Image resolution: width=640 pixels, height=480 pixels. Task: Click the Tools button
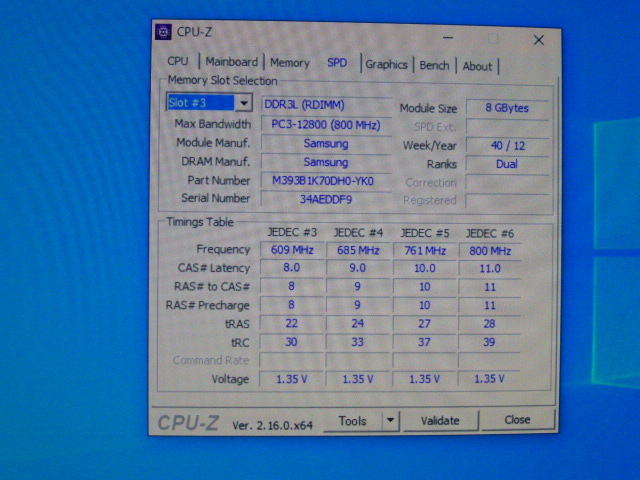pos(353,420)
